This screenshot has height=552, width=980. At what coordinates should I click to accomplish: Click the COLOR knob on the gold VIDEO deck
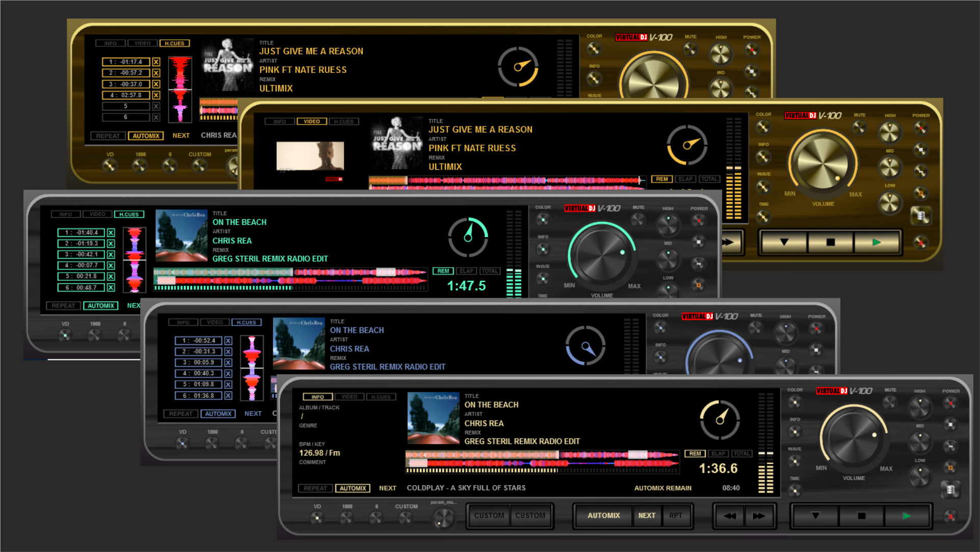[763, 127]
